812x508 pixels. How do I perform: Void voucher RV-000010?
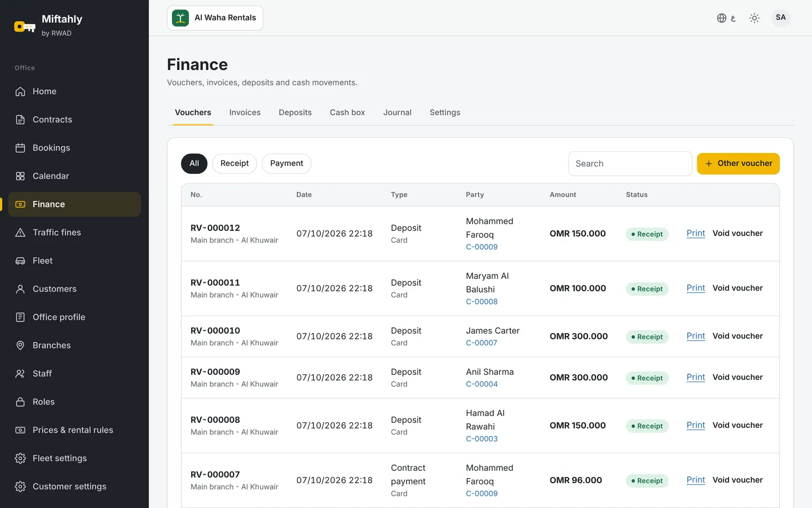point(738,336)
